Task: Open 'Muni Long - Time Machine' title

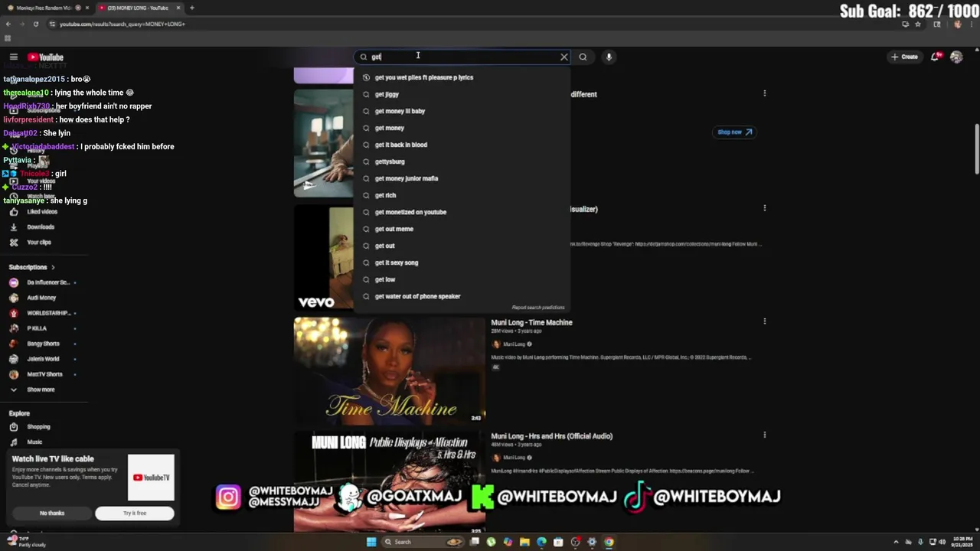Action: point(531,323)
